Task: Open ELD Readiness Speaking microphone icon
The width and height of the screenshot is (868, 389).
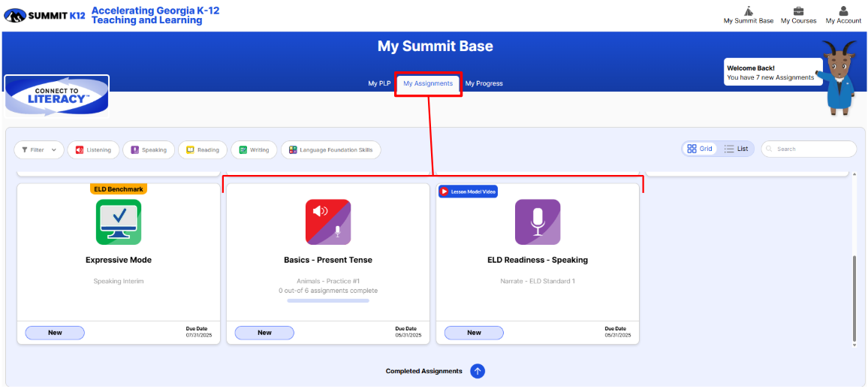Action: 538,222
